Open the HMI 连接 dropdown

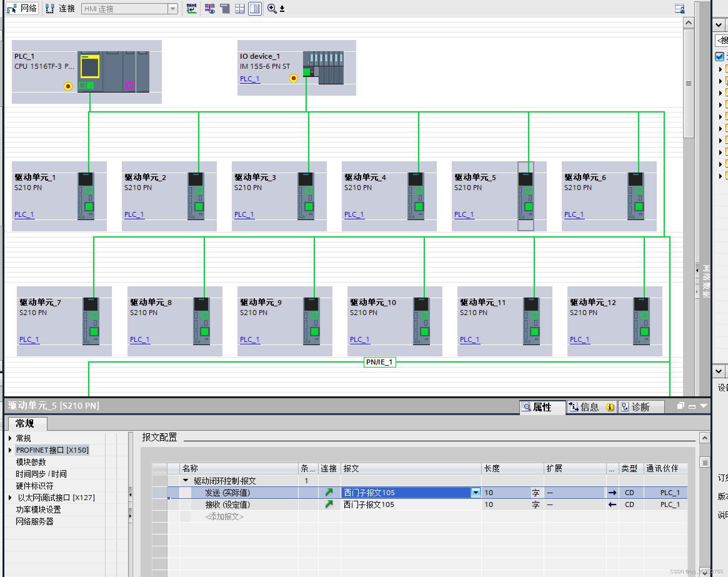click(x=172, y=9)
